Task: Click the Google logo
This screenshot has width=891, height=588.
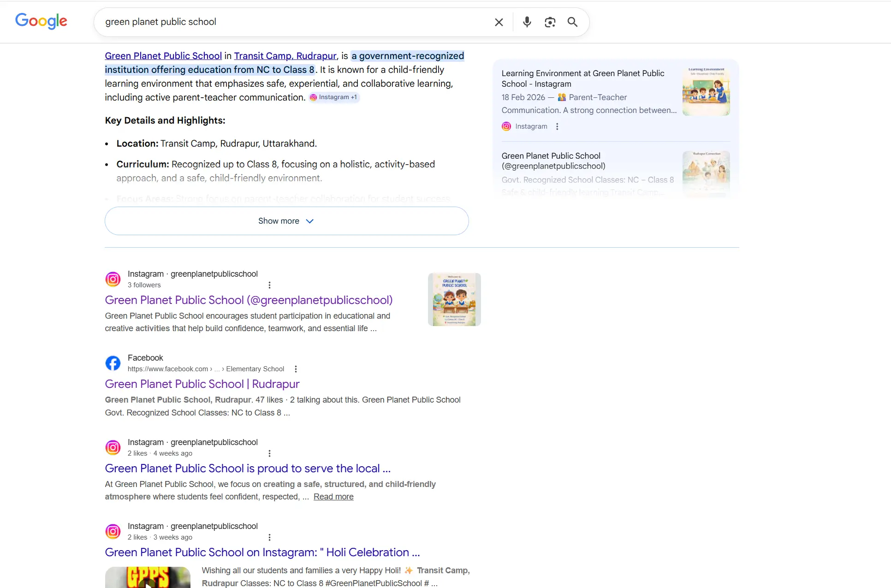Action: pos(41,21)
